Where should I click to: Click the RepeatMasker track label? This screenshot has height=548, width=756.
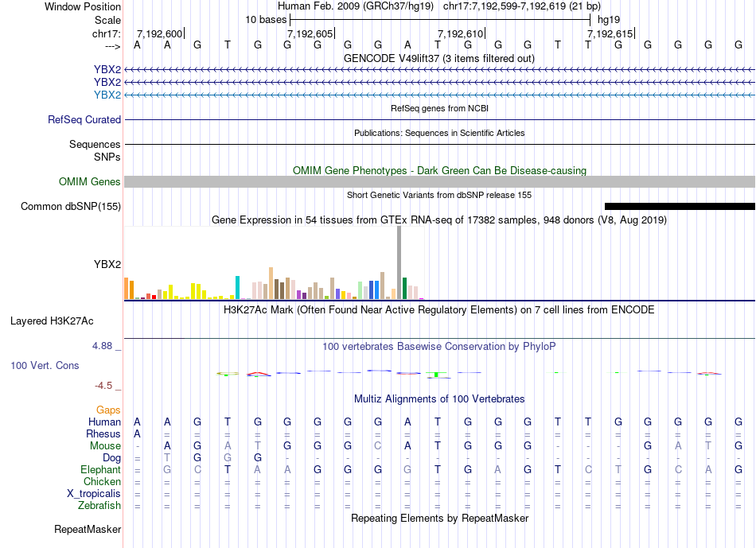click(x=88, y=529)
